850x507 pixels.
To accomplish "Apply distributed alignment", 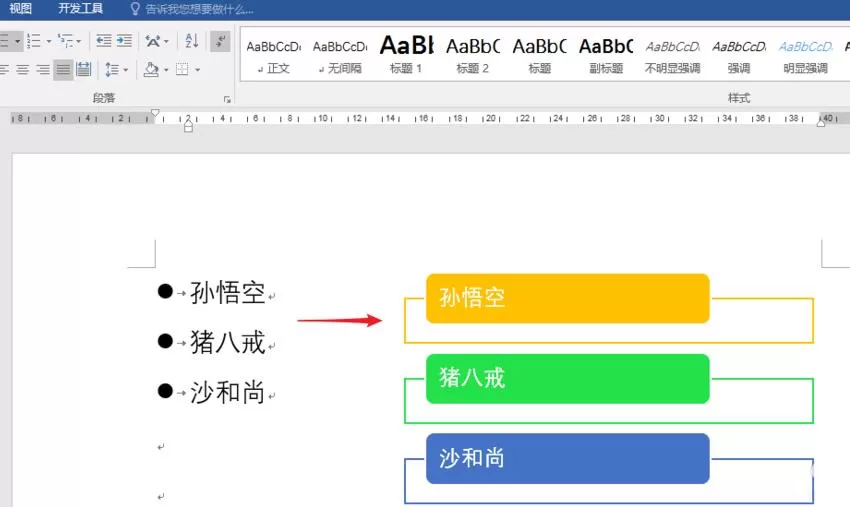I will click(x=83, y=69).
